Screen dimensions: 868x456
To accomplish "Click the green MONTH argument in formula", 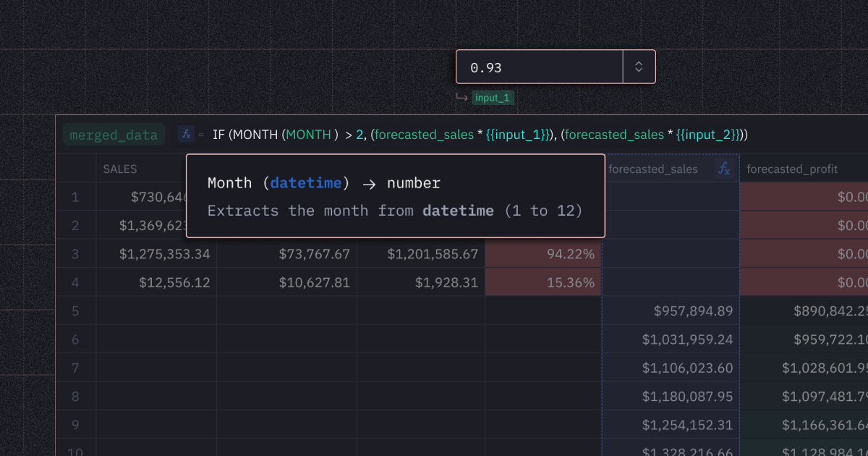I will click(x=309, y=135).
